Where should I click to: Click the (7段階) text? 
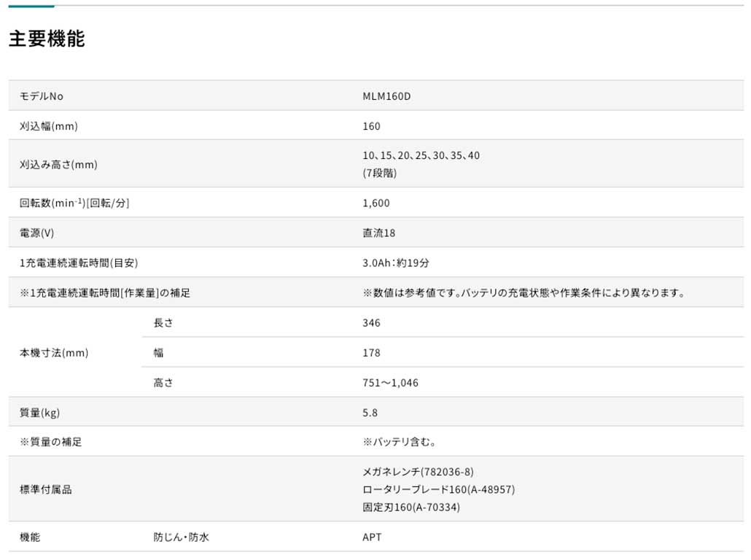pyautogui.click(x=379, y=173)
